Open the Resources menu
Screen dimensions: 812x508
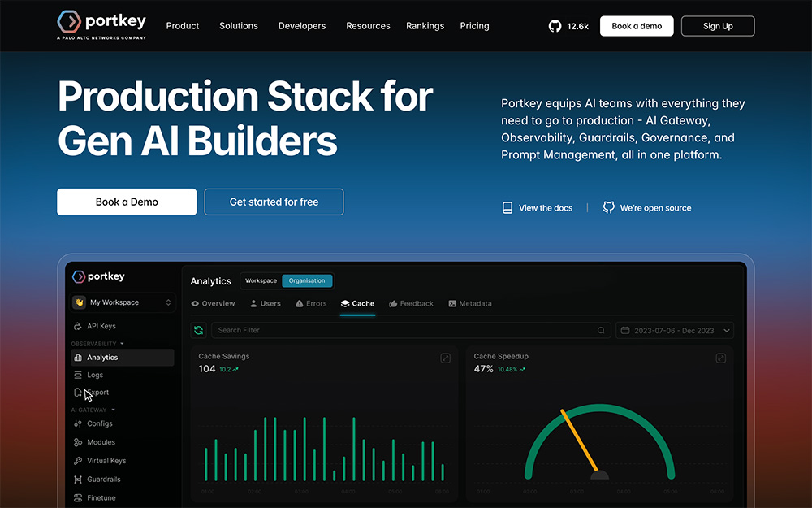point(368,26)
